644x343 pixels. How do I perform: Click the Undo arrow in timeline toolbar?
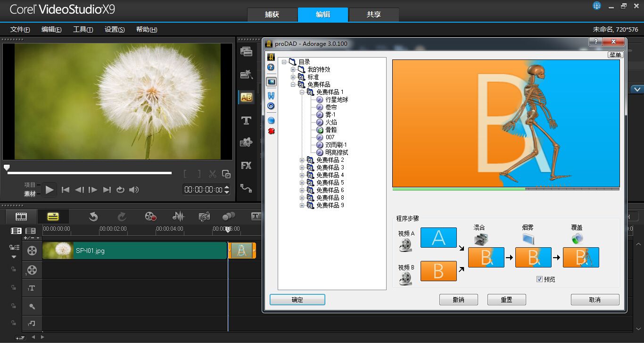point(93,217)
